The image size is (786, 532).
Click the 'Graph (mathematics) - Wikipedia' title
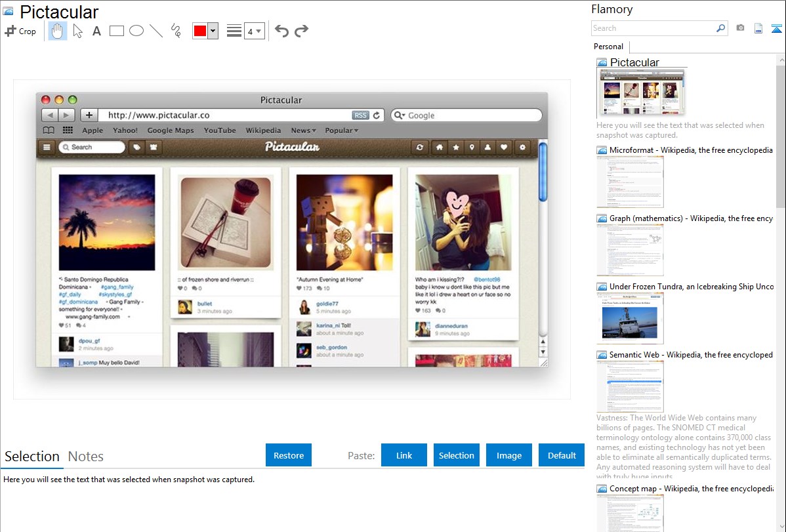click(692, 218)
